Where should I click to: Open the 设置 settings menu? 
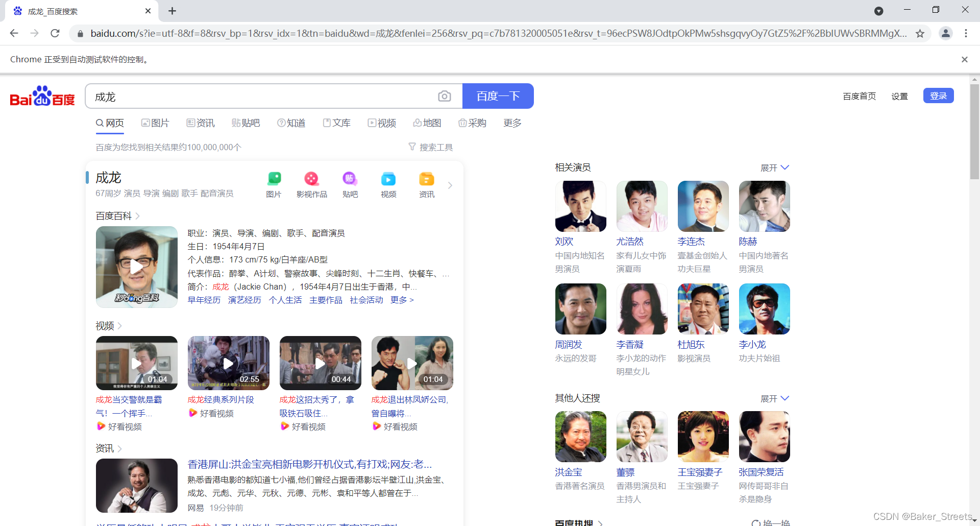[899, 96]
